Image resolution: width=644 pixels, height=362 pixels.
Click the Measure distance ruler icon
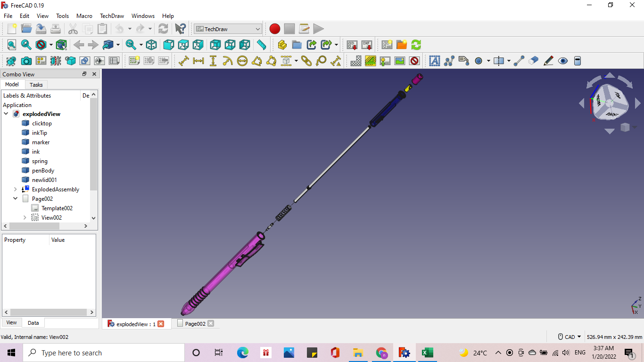point(261,45)
